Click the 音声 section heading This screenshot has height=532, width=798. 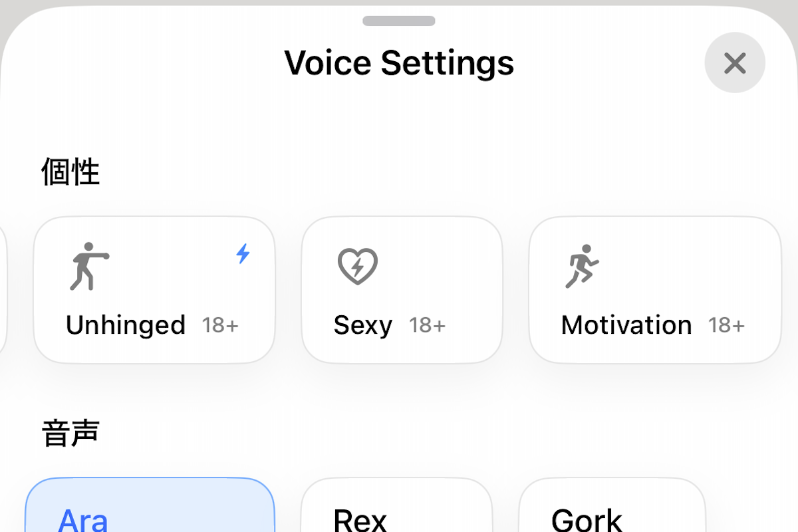(x=70, y=433)
